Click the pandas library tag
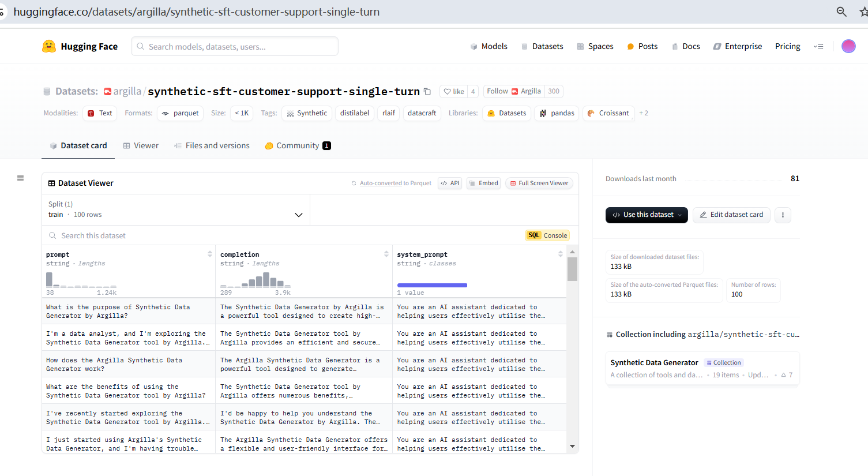 pos(557,113)
